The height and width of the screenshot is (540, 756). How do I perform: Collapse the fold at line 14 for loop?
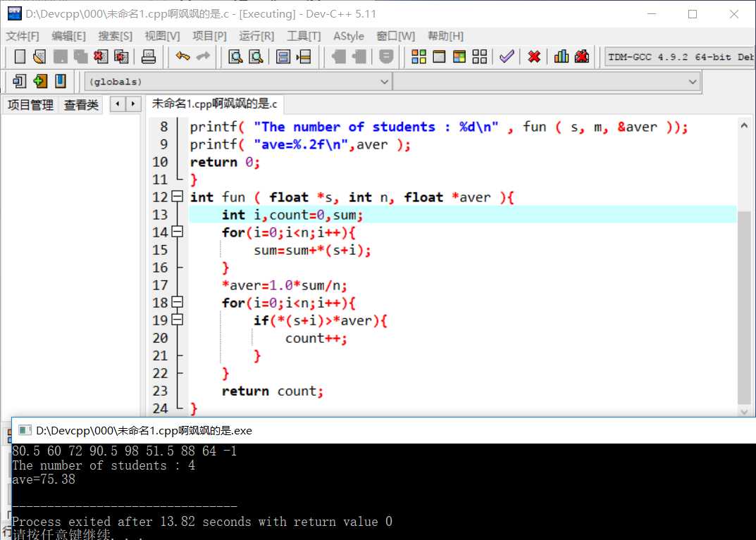pyautogui.click(x=178, y=232)
